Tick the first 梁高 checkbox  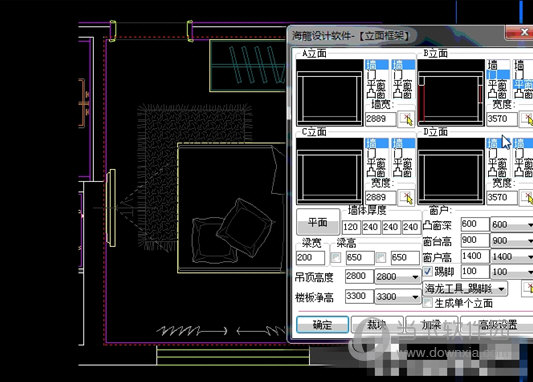336,257
